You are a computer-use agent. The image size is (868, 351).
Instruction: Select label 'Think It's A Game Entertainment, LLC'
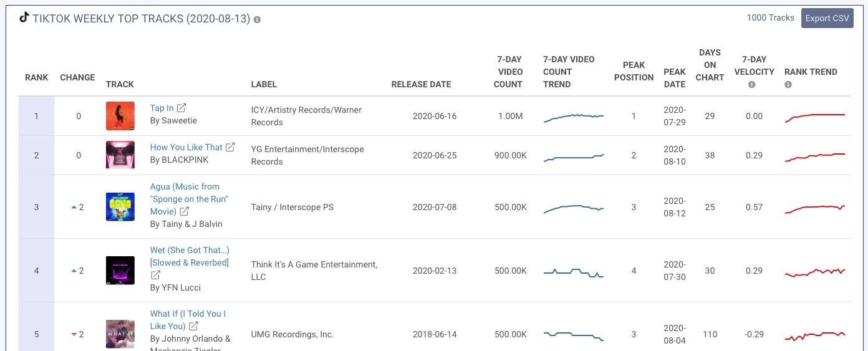[314, 271]
